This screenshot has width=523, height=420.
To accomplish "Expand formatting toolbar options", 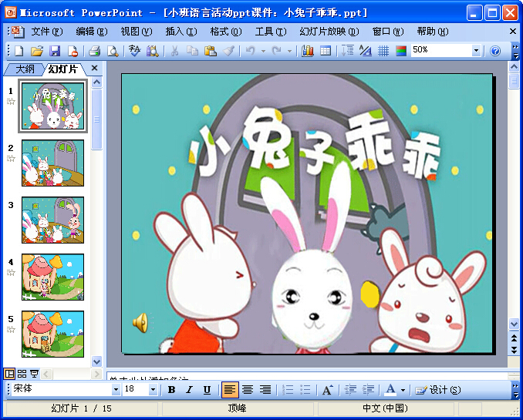I will click(516, 390).
